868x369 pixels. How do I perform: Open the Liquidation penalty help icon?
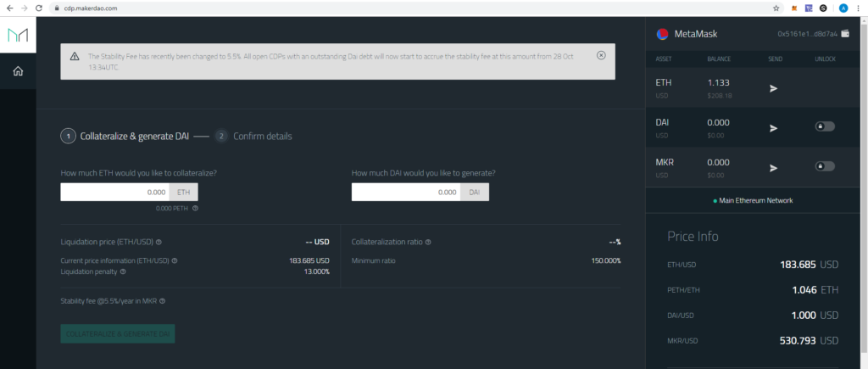point(123,271)
